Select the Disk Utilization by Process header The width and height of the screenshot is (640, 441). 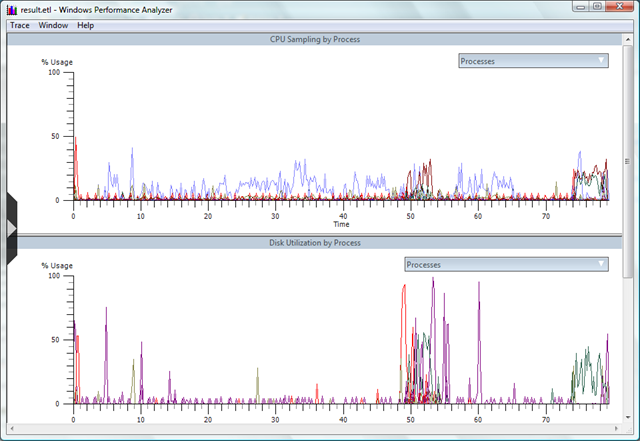coord(315,242)
